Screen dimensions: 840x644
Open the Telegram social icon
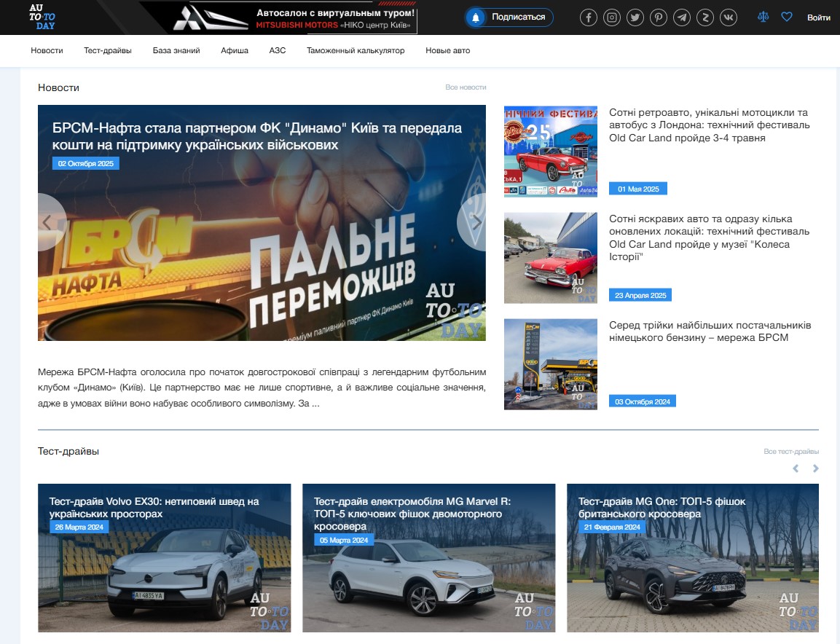682,17
